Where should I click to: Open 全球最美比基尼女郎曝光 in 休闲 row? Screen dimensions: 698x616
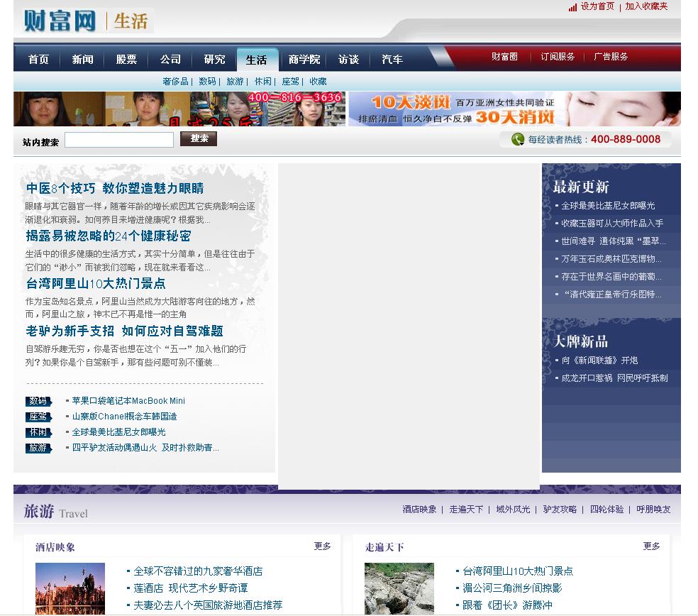click(119, 432)
